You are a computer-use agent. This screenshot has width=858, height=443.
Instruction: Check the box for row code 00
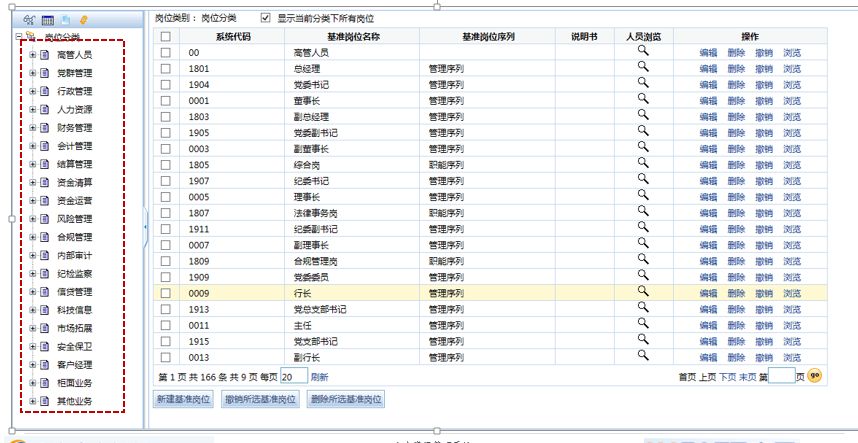coord(166,53)
